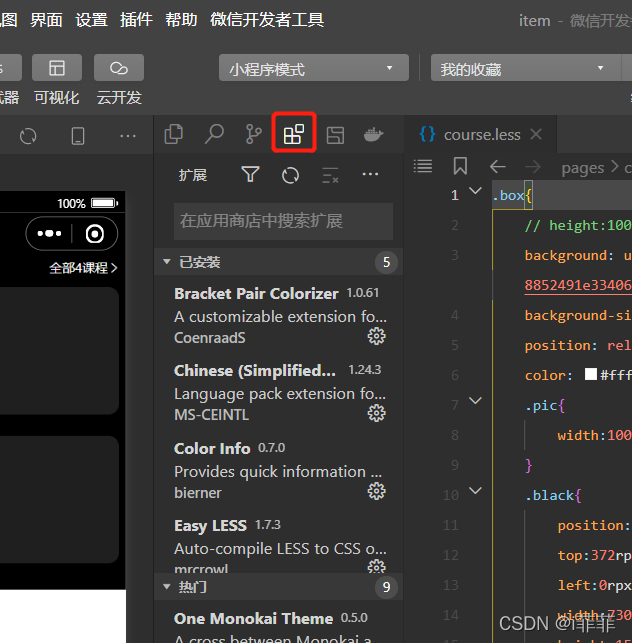This screenshot has width=632, height=643.
Task: Click the visualization layout button
Action: (57, 68)
